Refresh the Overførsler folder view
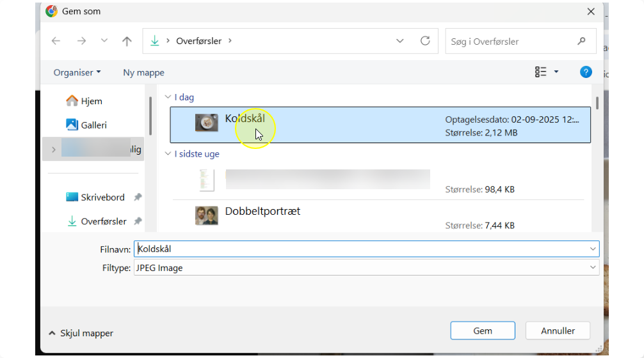Image resolution: width=644 pixels, height=358 pixels. [425, 41]
